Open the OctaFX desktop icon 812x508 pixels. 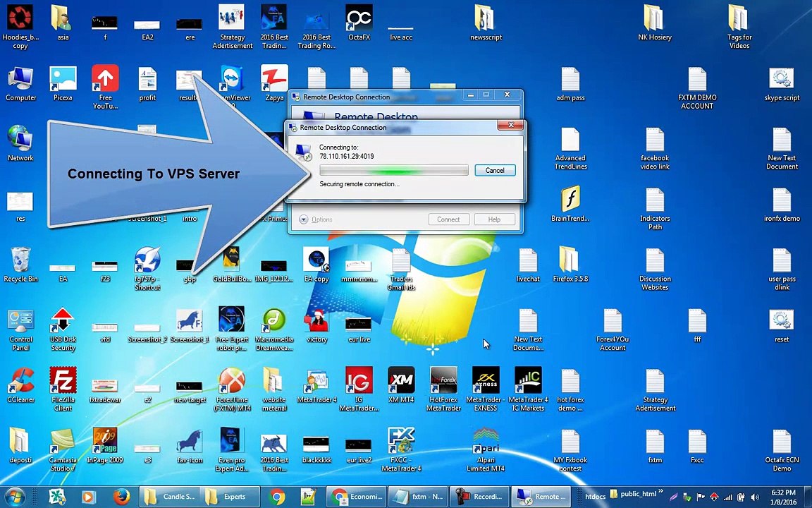point(359,23)
